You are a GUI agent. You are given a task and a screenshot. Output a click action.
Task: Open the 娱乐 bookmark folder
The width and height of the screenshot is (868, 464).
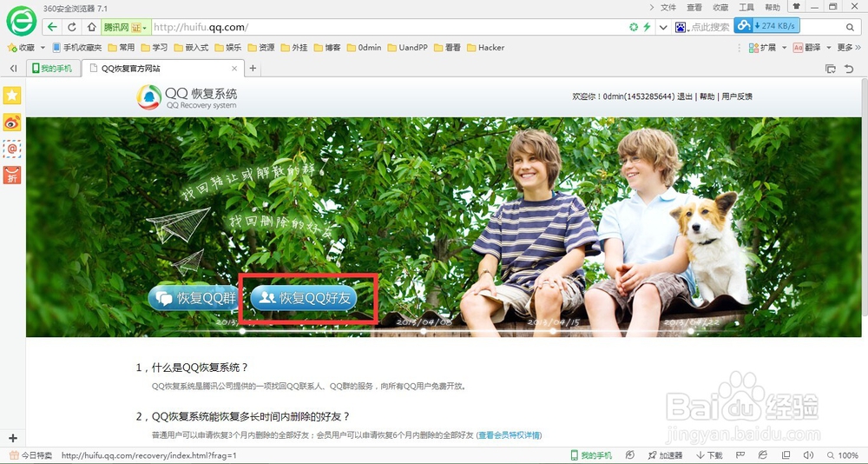228,48
